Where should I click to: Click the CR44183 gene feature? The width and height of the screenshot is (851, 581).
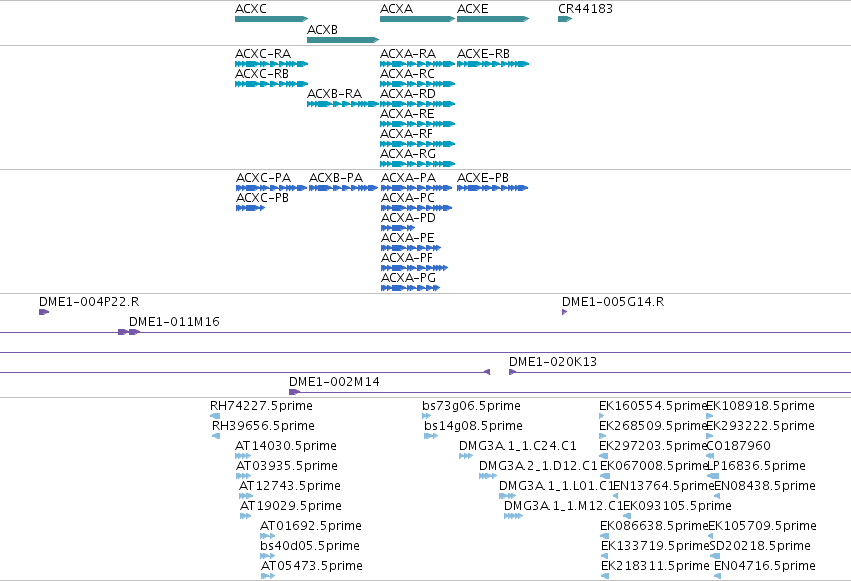[565, 19]
